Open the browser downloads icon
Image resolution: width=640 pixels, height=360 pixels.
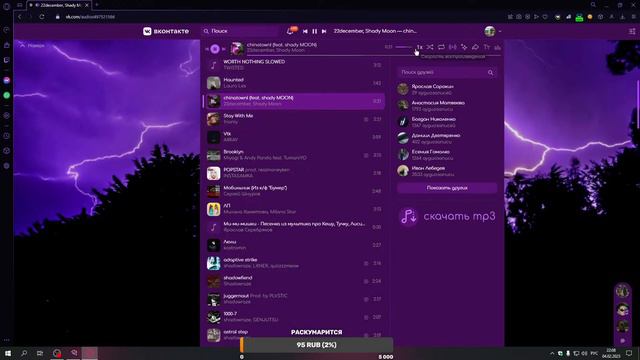(622, 17)
